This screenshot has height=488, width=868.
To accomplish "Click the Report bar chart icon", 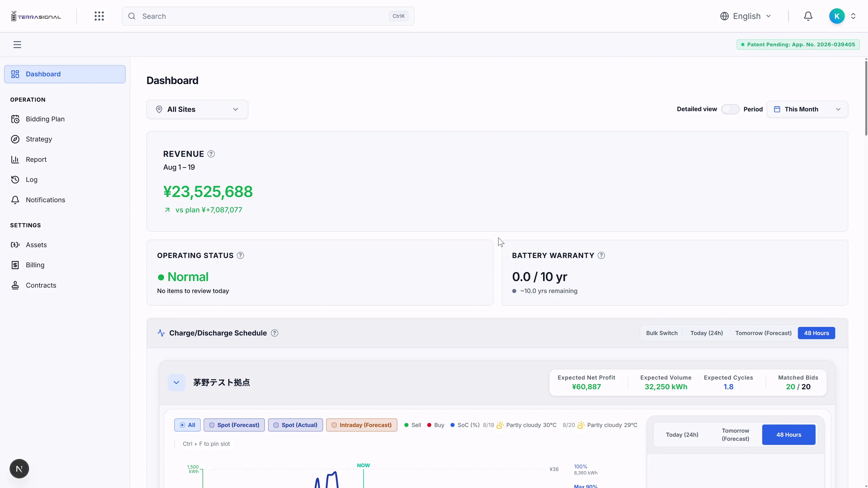I will point(15,160).
